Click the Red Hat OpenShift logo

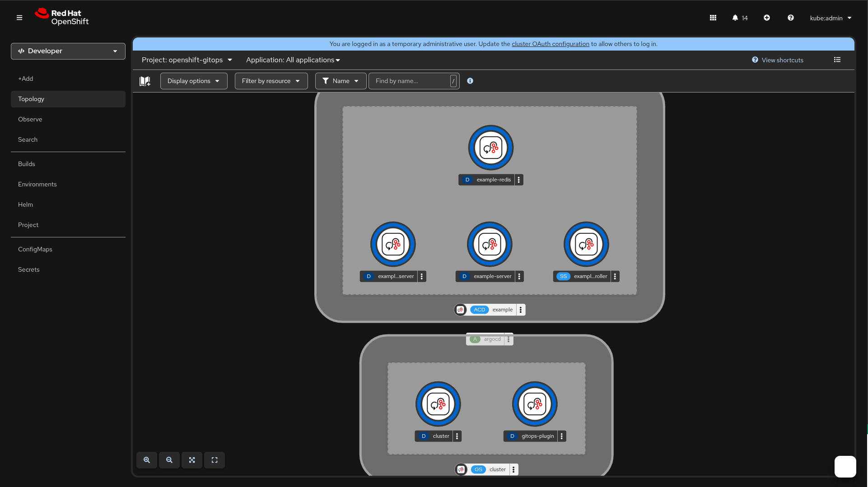click(x=62, y=17)
